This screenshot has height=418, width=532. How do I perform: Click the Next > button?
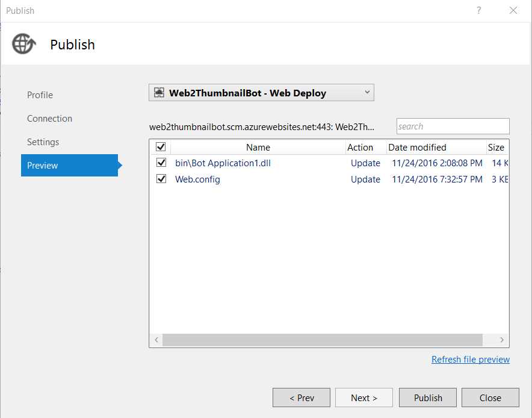tap(364, 398)
